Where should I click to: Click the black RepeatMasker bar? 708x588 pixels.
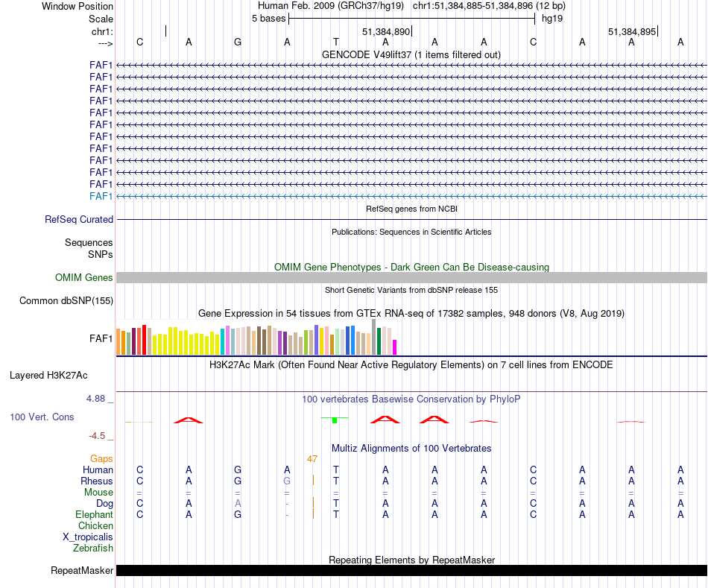point(411,570)
